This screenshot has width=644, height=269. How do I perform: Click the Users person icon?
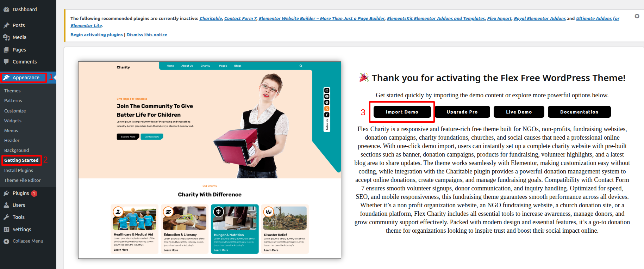pyautogui.click(x=6, y=205)
